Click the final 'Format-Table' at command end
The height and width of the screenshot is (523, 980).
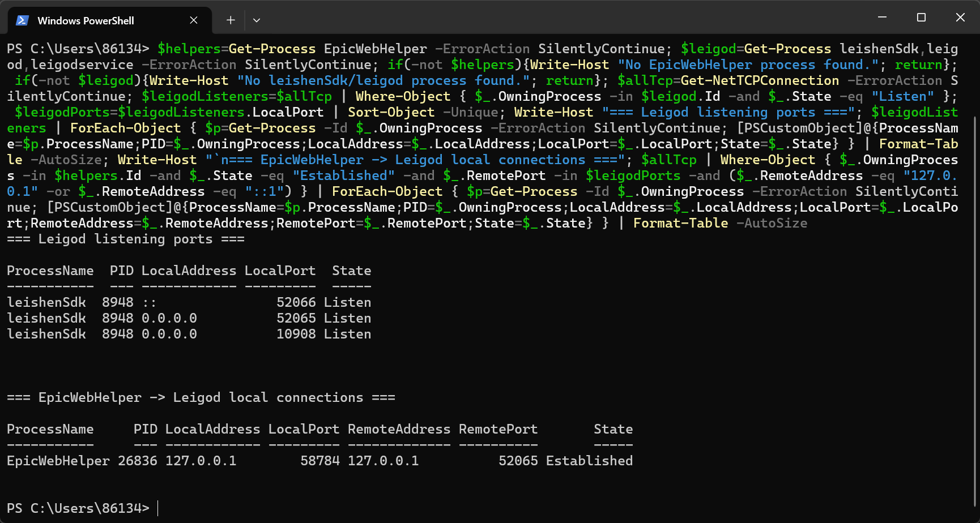coord(681,223)
